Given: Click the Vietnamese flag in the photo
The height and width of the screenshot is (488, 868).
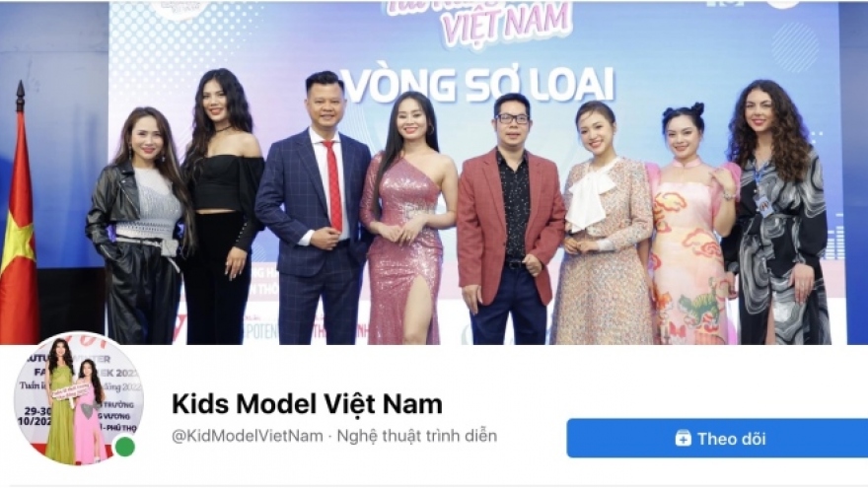Looking at the screenshot, I should click(19, 221).
